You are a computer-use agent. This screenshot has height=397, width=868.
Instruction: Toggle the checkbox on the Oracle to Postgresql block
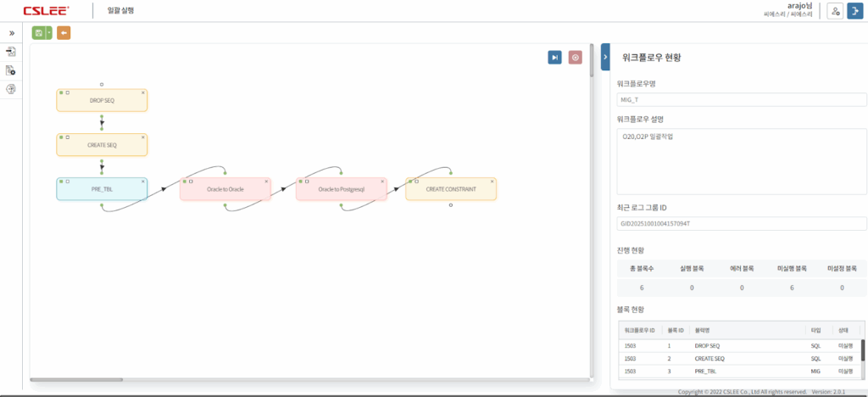click(x=307, y=181)
